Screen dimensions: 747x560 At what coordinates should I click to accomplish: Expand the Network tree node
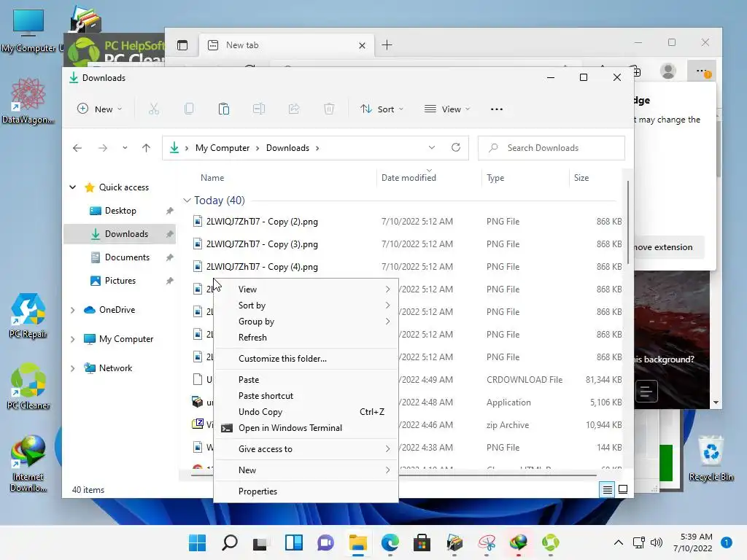click(x=72, y=368)
